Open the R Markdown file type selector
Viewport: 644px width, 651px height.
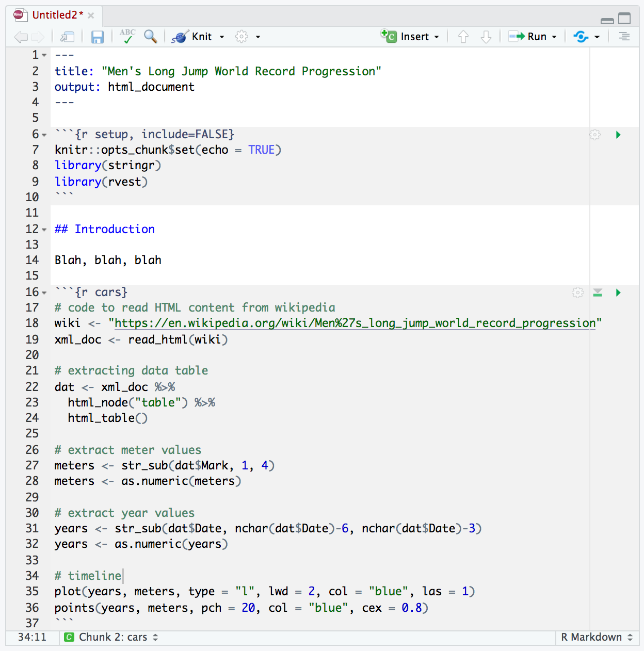pyautogui.click(x=597, y=637)
